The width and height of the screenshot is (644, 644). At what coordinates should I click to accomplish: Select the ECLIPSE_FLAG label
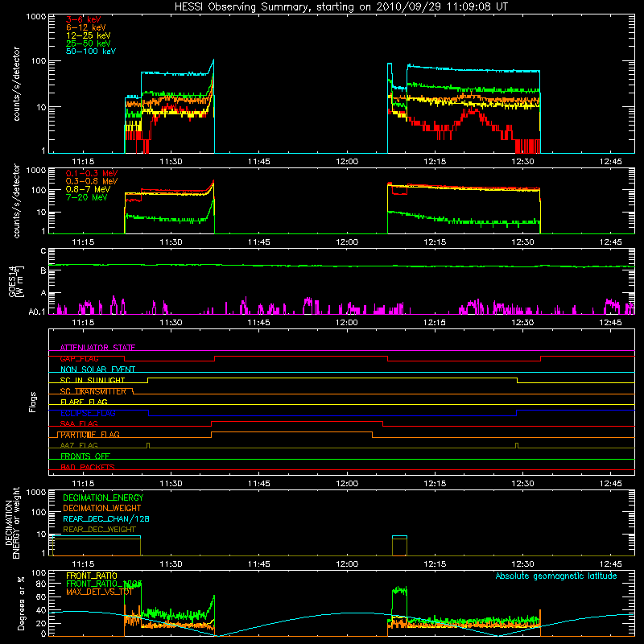click(x=88, y=413)
